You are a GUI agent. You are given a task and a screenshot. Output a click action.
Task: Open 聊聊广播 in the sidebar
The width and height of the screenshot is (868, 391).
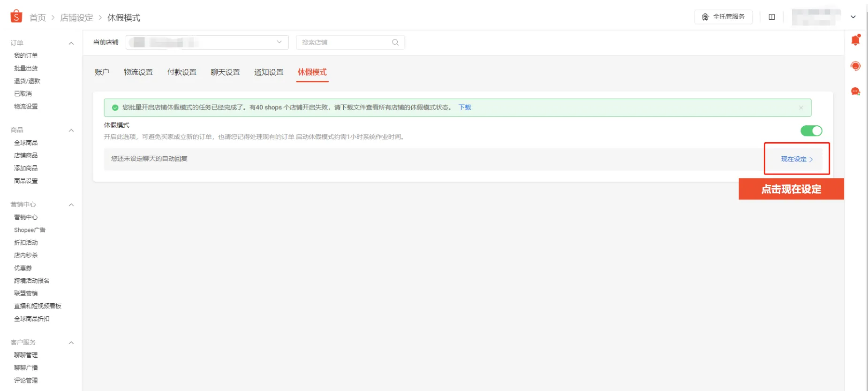coord(26,368)
